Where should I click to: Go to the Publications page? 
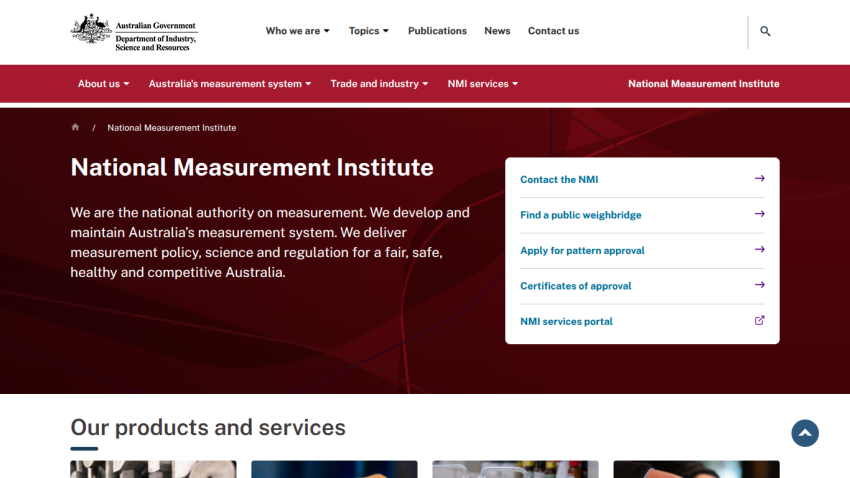click(437, 31)
